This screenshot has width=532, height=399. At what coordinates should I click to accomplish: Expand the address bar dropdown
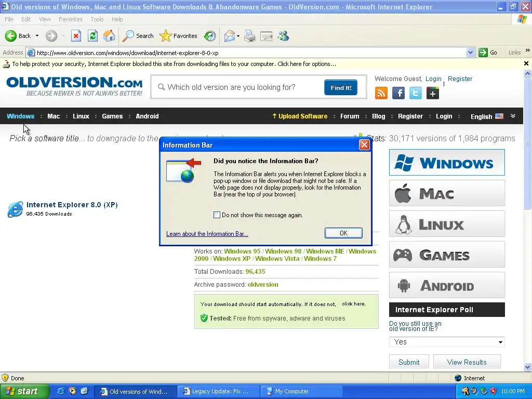tap(470, 52)
